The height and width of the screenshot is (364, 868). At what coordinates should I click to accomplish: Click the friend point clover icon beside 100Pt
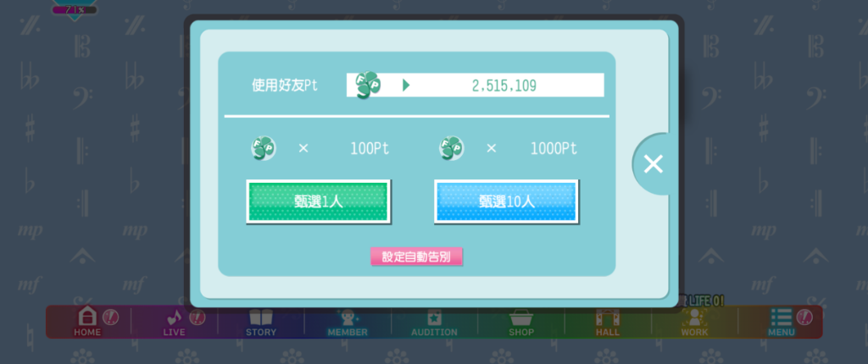coord(264,148)
